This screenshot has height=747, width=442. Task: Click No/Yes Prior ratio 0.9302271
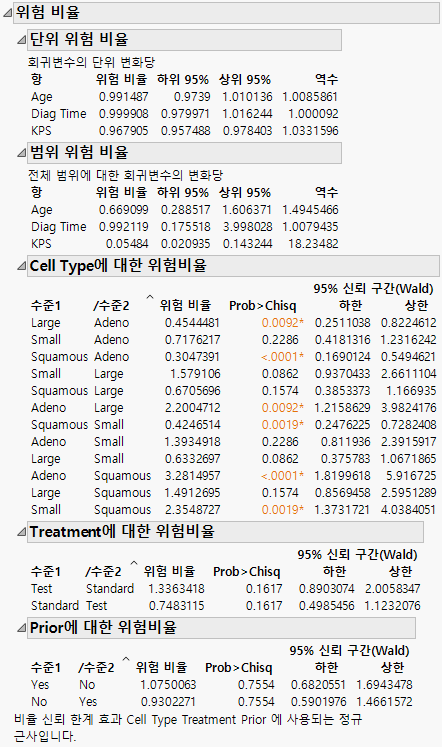pos(168,702)
